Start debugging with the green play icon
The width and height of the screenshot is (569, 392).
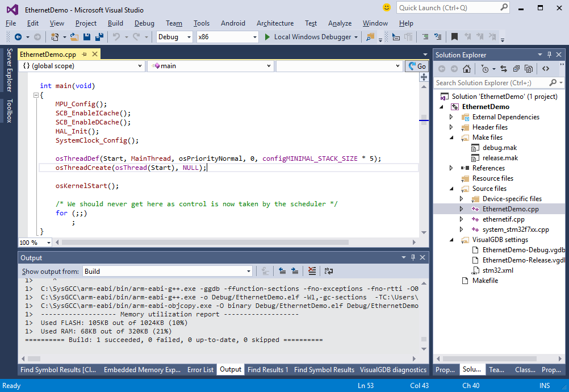point(267,37)
